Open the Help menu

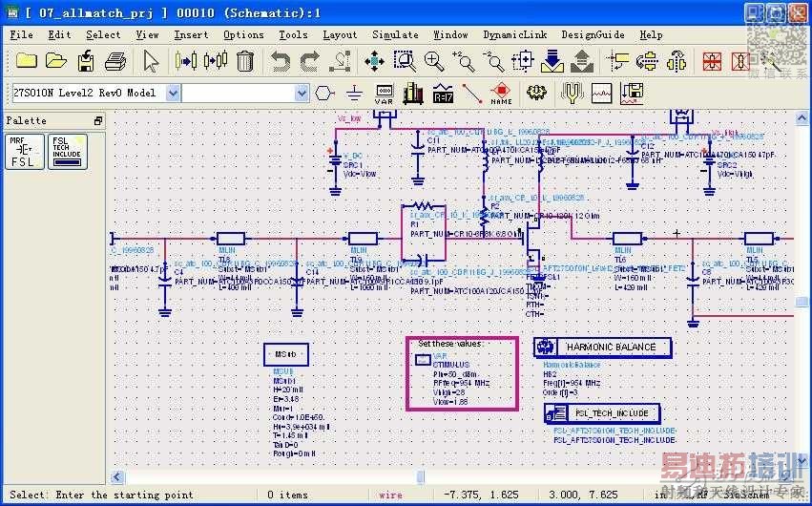[x=651, y=34]
